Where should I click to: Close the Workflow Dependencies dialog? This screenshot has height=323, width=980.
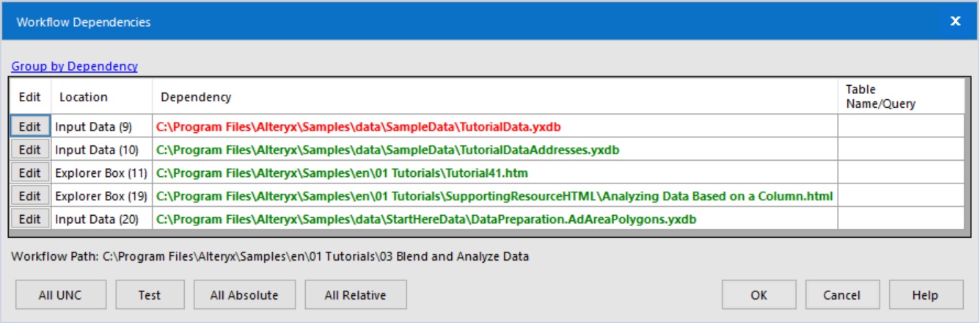click(956, 21)
